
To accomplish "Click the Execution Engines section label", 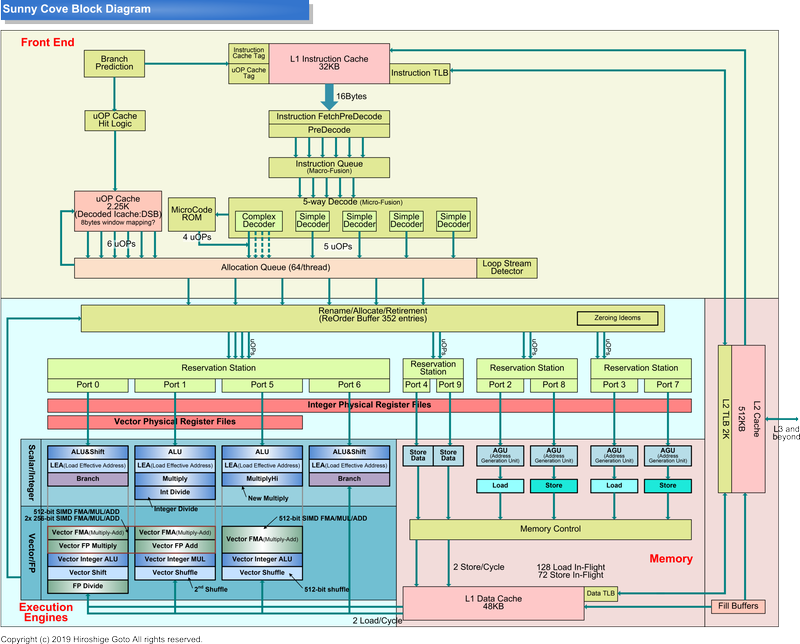I will tap(46, 612).
